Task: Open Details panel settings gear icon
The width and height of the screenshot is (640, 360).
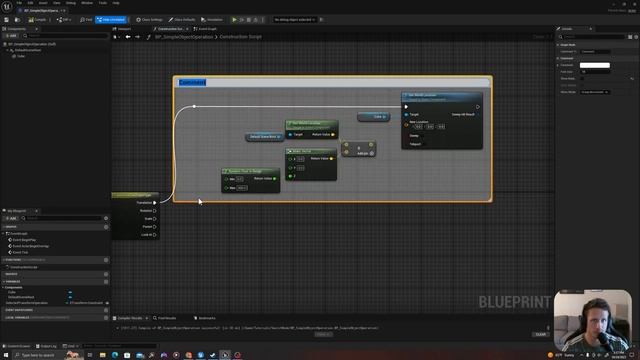Action: tap(636, 37)
